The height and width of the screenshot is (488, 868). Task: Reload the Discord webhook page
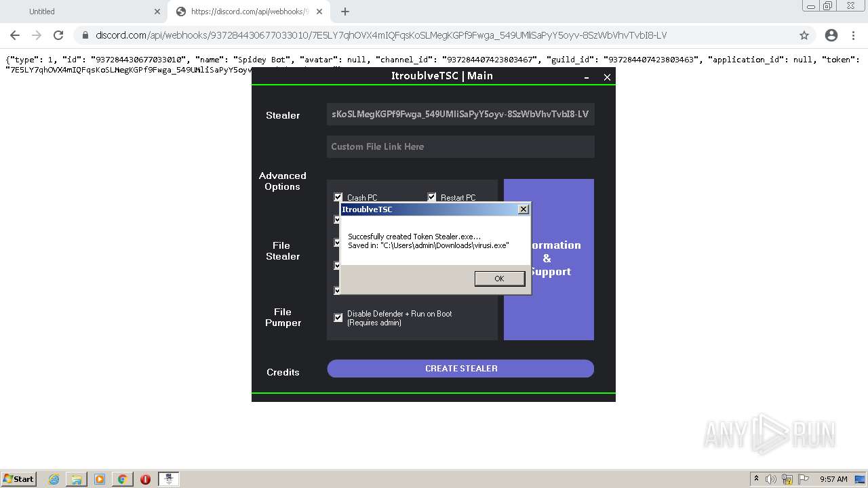tap(58, 35)
